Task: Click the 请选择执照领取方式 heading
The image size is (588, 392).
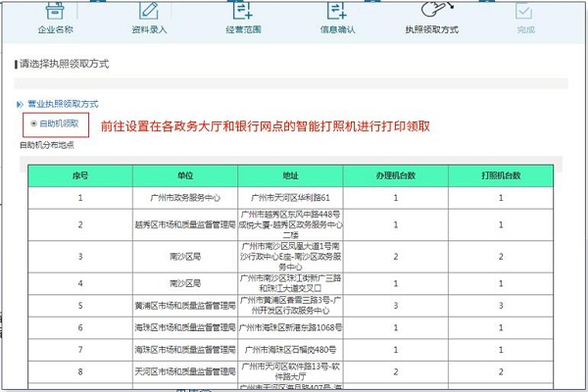Action: click(x=64, y=64)
